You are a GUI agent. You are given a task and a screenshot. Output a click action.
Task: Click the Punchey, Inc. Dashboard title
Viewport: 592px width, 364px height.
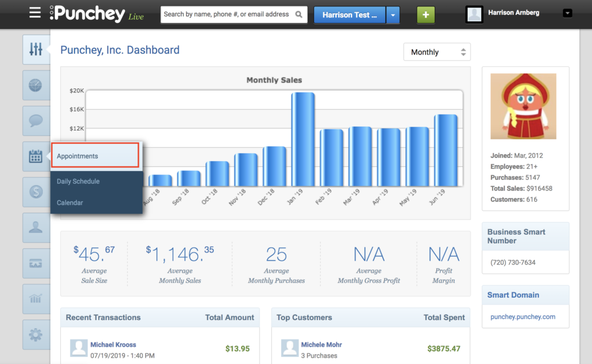[x=120, y=50]
